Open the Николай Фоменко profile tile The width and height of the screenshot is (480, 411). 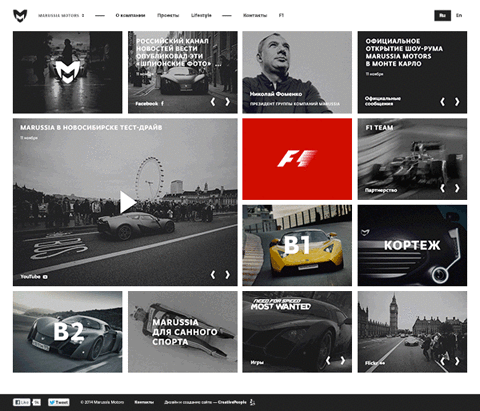[297, 72]
